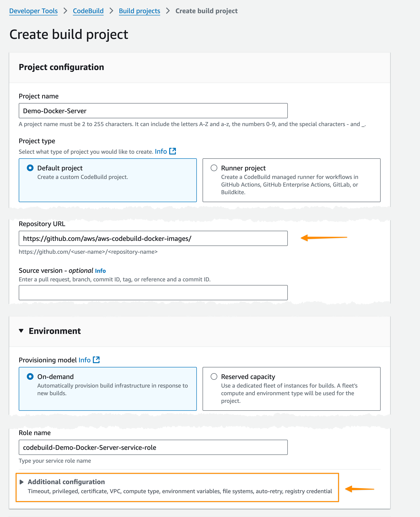Choose On-demand provisioning model

point(30,377)
